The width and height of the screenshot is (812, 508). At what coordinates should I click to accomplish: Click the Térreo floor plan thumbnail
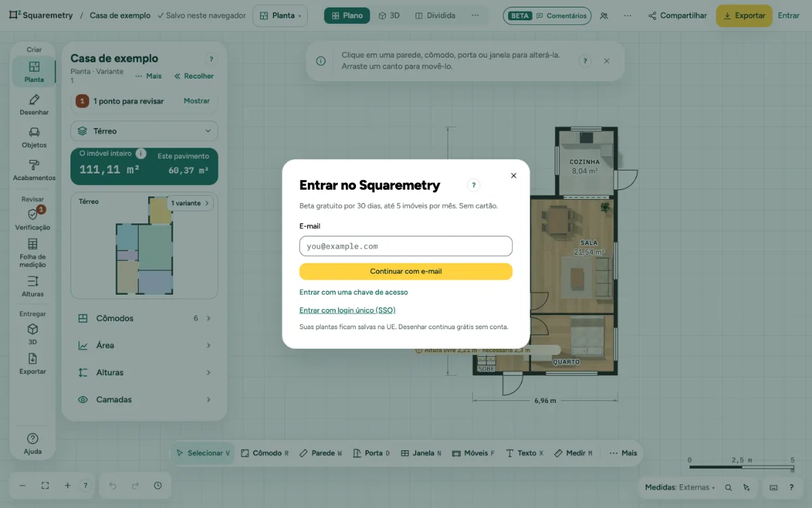[x=144, y=245]
